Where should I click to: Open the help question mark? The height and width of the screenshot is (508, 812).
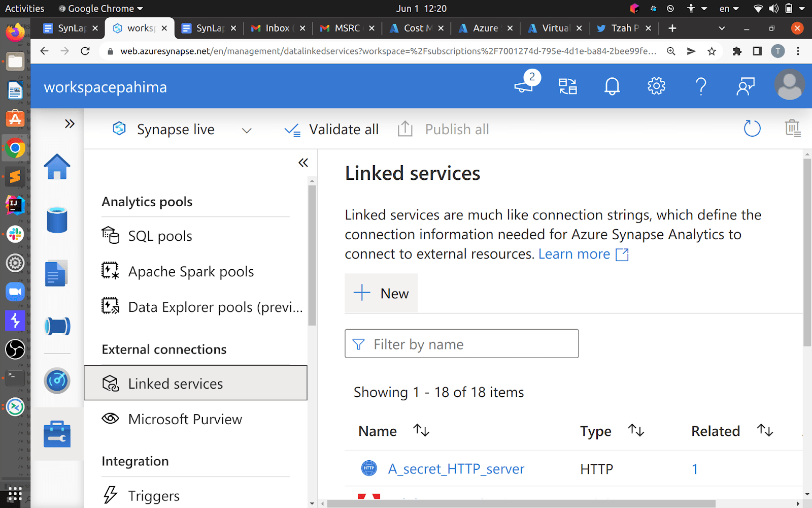(x=701, y=86)
